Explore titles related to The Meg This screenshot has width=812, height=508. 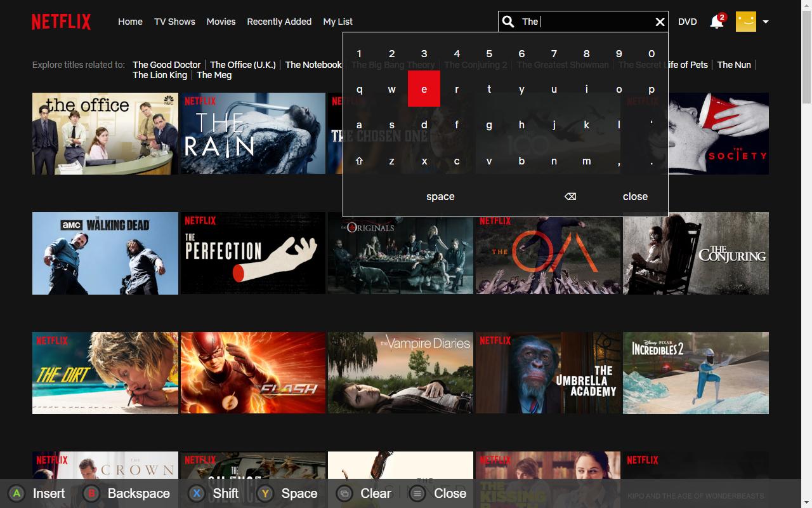tap(214, 75)
